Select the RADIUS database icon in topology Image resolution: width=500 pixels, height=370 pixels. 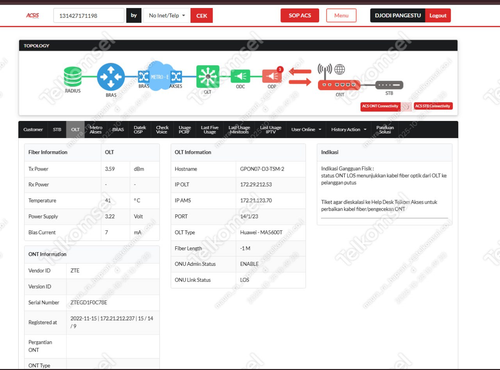pyautogui.click(x=73, y=77)
